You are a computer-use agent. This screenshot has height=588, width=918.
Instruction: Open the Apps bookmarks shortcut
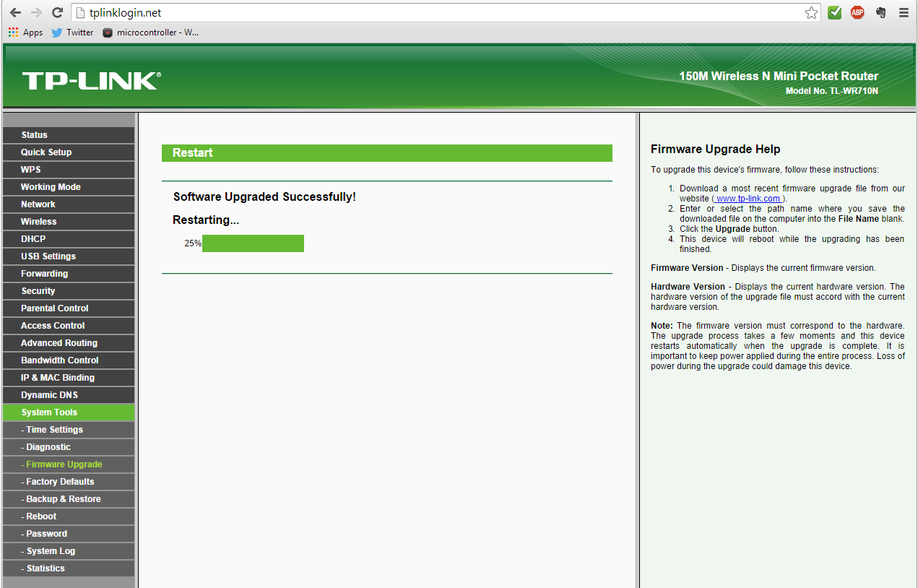tap(25, 33)
